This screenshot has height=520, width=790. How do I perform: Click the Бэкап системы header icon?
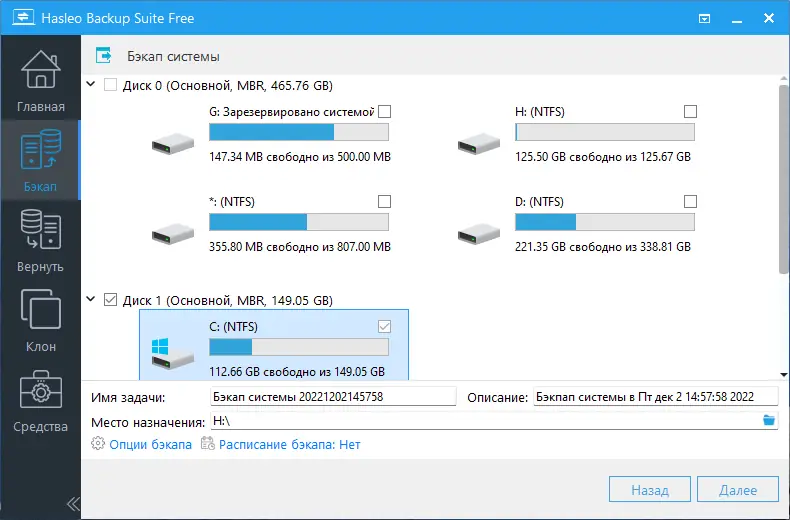pyautogui.click(x=103, y=55)
